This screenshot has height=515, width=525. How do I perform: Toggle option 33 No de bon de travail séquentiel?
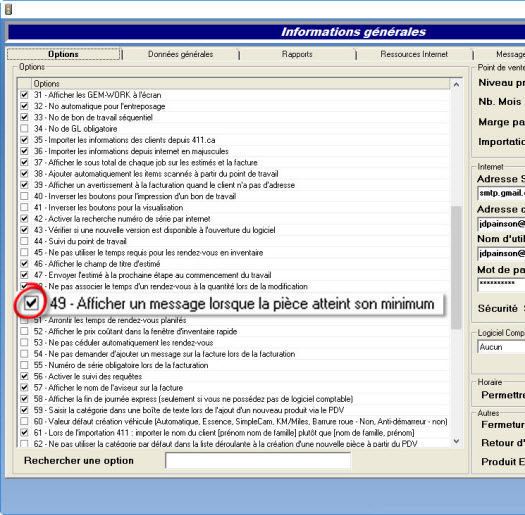[x=24, y=118]
